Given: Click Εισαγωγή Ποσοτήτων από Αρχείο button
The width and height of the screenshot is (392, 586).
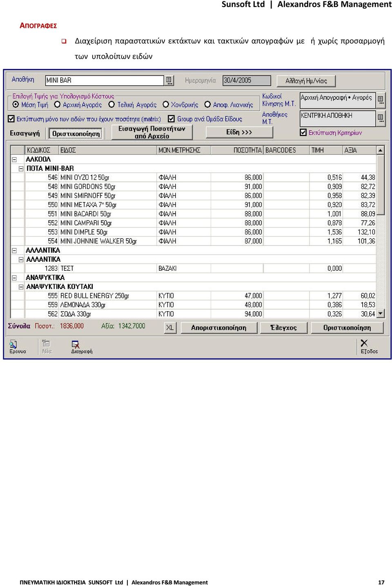Looking at the screenshot, I should (x=152, y=132).
